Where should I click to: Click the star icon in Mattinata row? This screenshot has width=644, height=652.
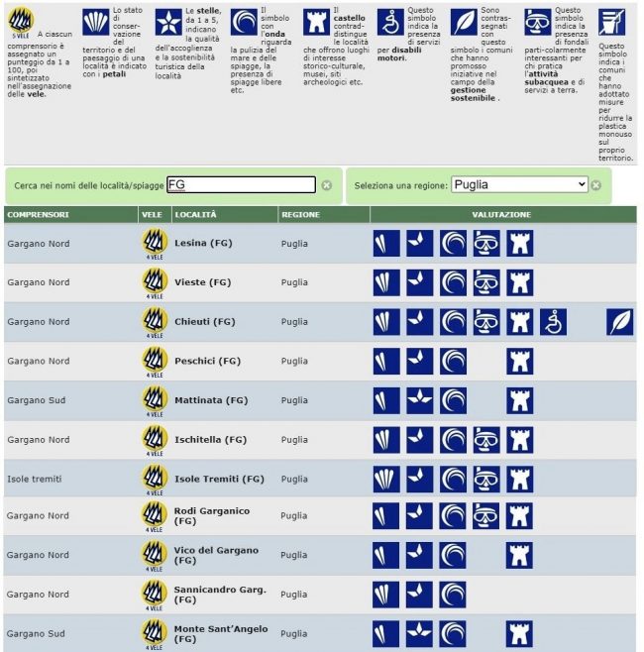click(x=420, y=400)
